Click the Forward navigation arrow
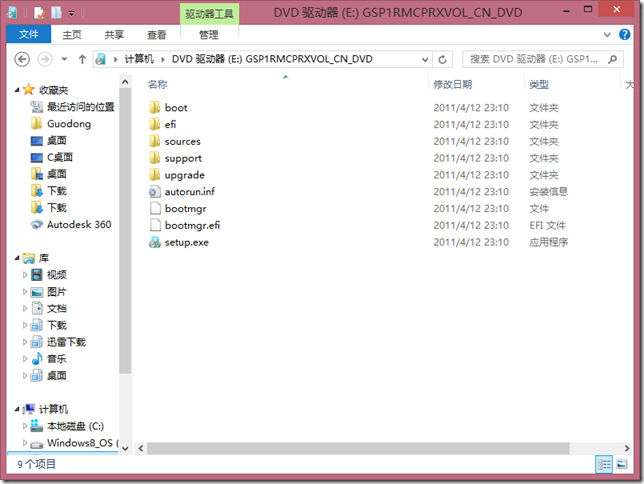This screenshot has height=484, width=644. 45,60
